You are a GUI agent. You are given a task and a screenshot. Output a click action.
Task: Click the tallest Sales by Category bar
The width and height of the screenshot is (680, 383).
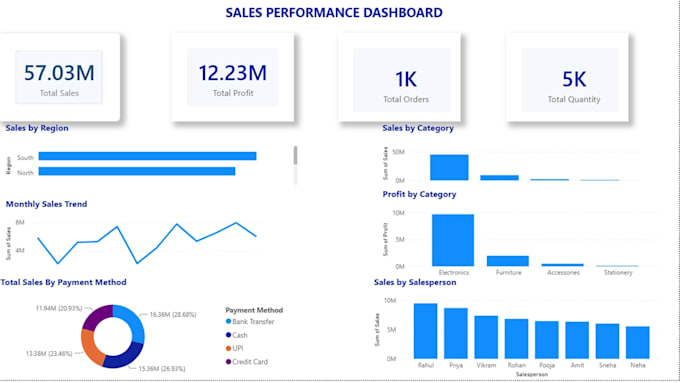point(449,167)
